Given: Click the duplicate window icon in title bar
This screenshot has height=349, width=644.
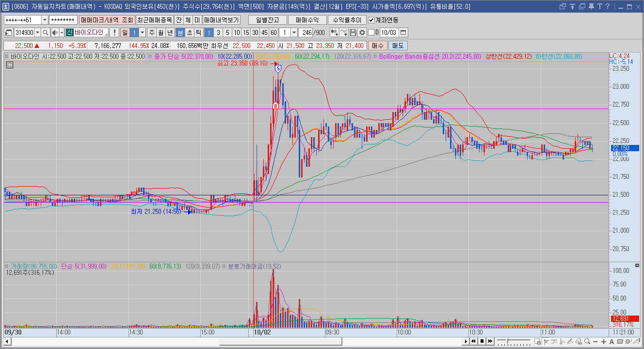Looking at the screenshot, I should click(582, 6).
